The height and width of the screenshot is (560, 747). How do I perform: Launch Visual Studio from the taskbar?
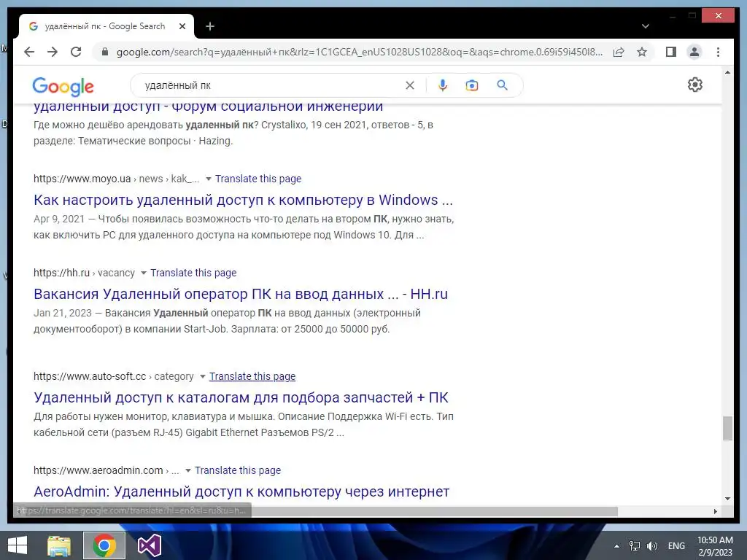pyautogui.click(x=150, y=545)
